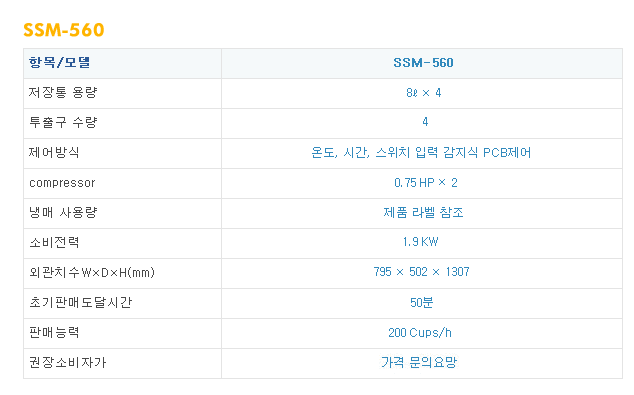
Task: Click the 소비전력 row label
Action: coord(54,242)
